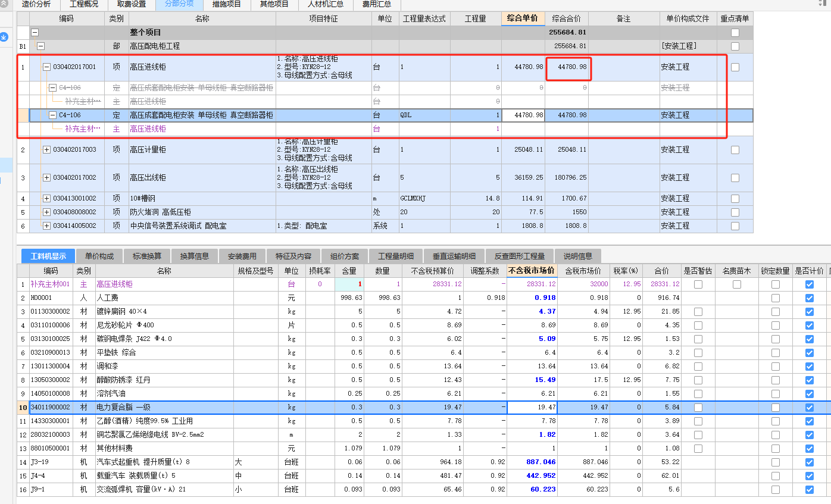
Task: Collapse the 高压配电柜工程 section node
Action: pyautogui.click(x=40, y=46)
